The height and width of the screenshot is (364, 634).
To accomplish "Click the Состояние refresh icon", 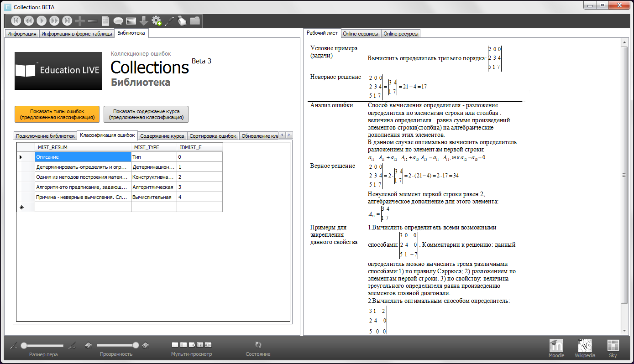I will coord(258,345).
